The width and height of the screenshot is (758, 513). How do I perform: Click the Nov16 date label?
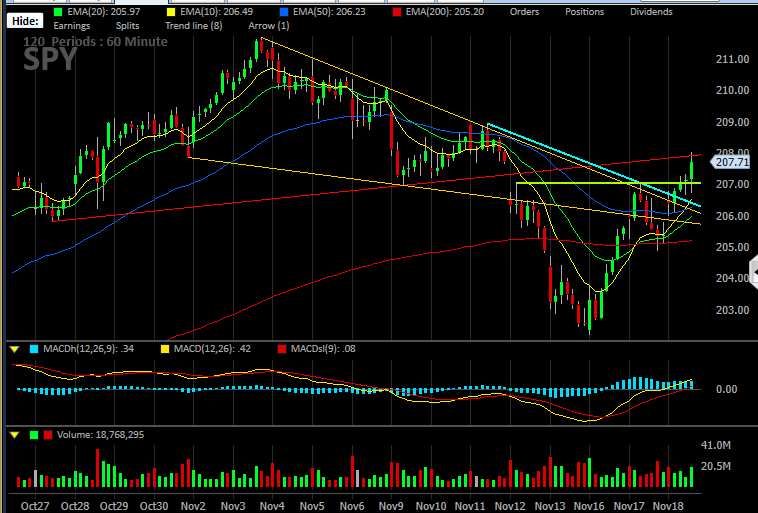(589, 506)
